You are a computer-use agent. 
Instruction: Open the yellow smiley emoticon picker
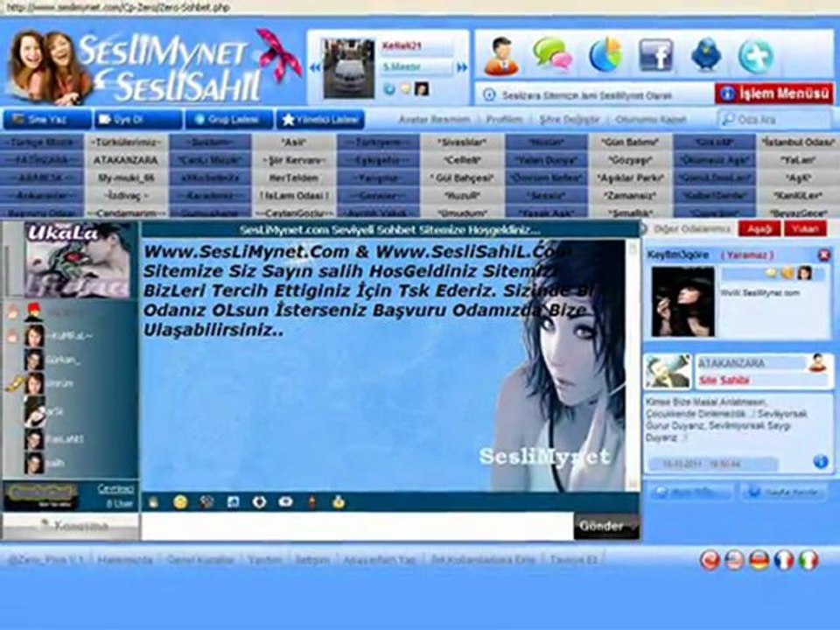click(x=180, y=502)
